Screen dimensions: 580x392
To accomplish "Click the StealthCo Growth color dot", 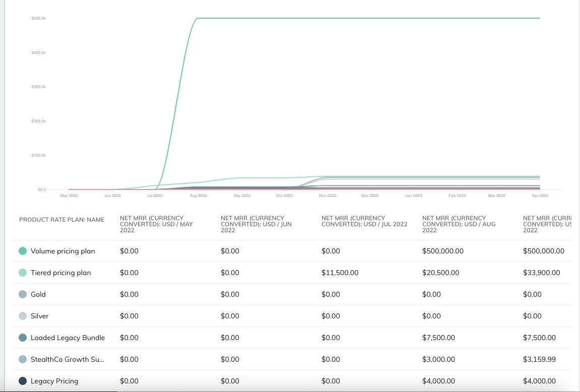I will click(x=23, y=359).
